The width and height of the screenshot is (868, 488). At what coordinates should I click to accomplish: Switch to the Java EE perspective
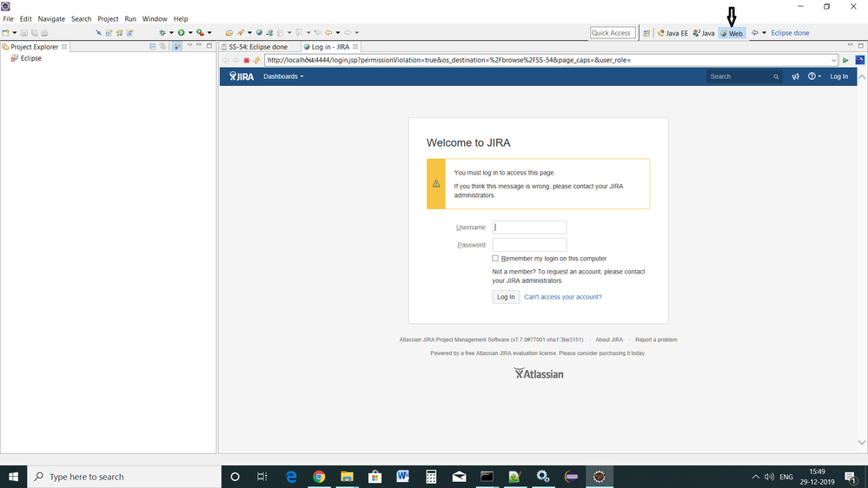(673, 33)
